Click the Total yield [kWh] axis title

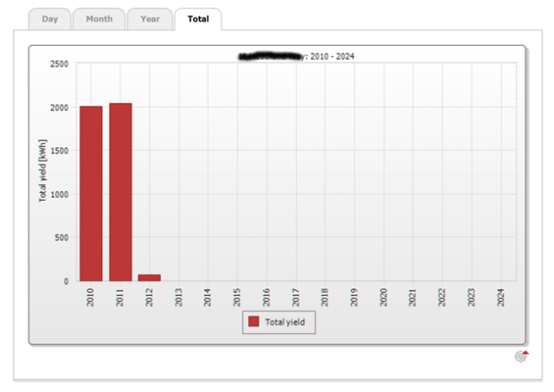42,173
